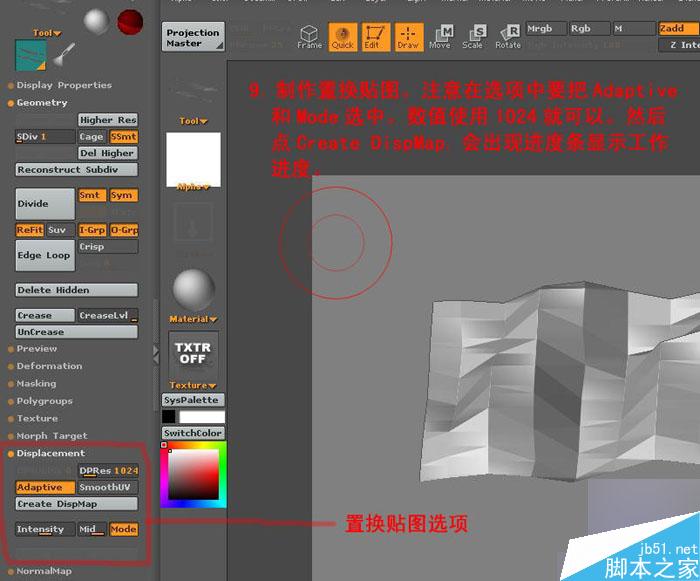This screenshot has width=700, height=581.
Task: Adjust the SDiv slider
Action: 45,137
